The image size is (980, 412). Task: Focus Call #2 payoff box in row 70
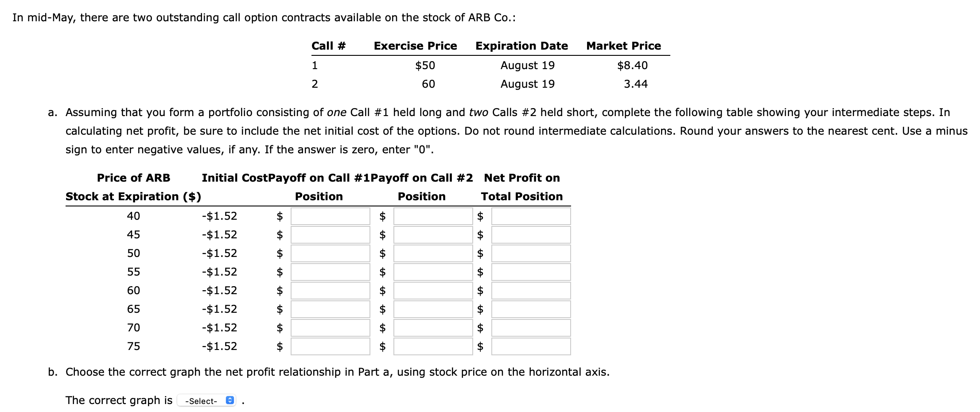point(433,328)
